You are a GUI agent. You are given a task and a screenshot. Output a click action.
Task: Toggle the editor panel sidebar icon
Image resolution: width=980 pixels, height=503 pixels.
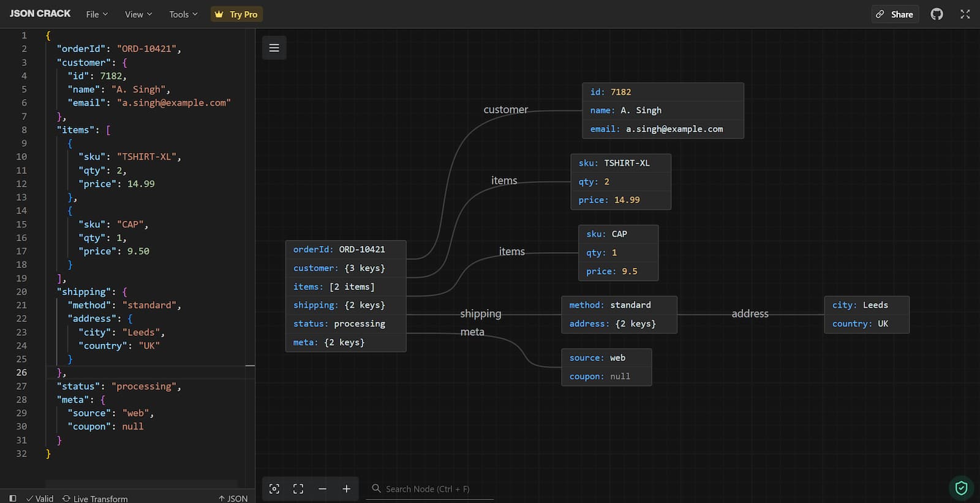(x=12, y=498)
